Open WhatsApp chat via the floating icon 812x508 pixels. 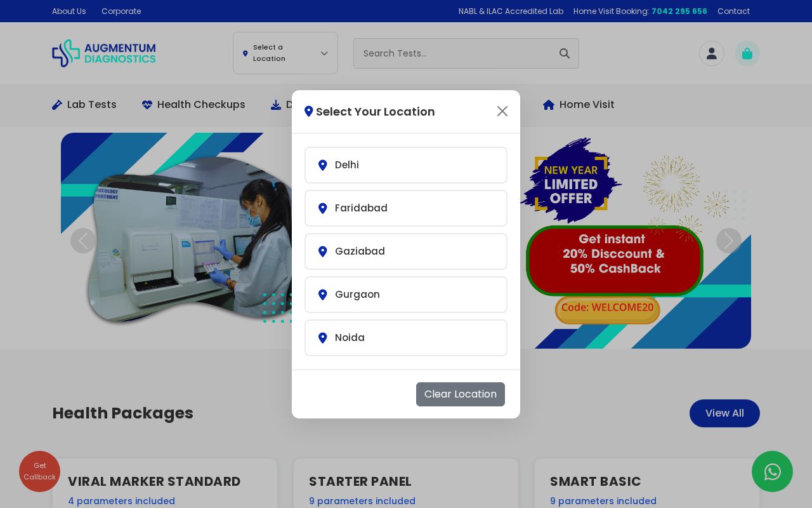click(x=773, y=472)
